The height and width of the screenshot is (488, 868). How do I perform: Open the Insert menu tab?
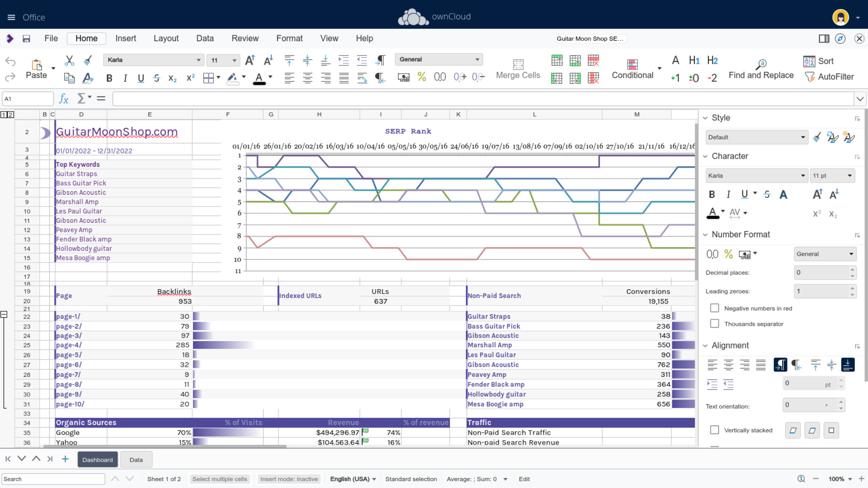pos(126,38)
